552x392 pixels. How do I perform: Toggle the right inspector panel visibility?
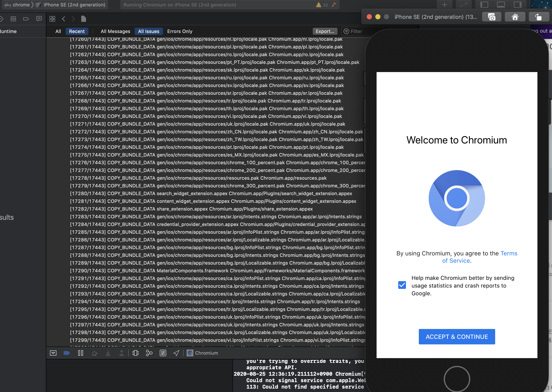517,5
